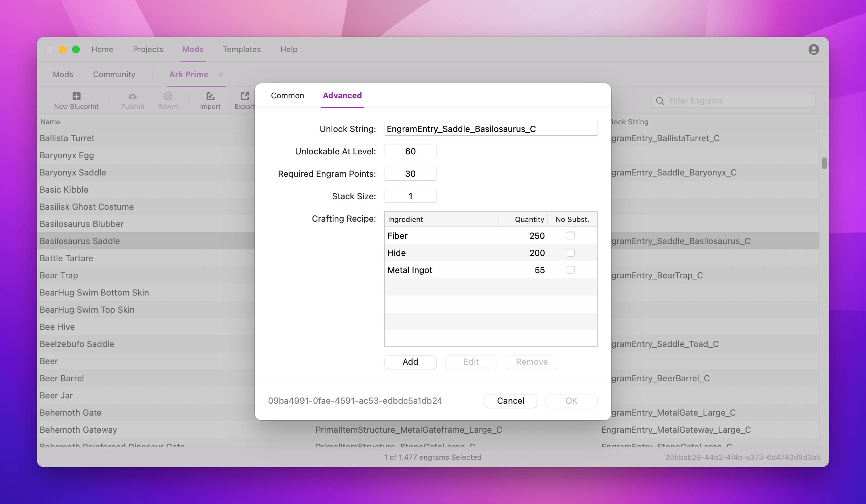This screenshot has height=504, width=866.
Task: Click the Unlock String text field
Action: (490, 129)
